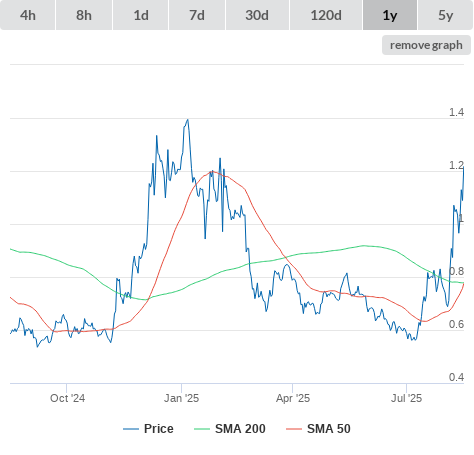Click the 0.6 y-axis value
Image resolution: width=474 pixels, height=455 pixels.
[x=456, y=324]
